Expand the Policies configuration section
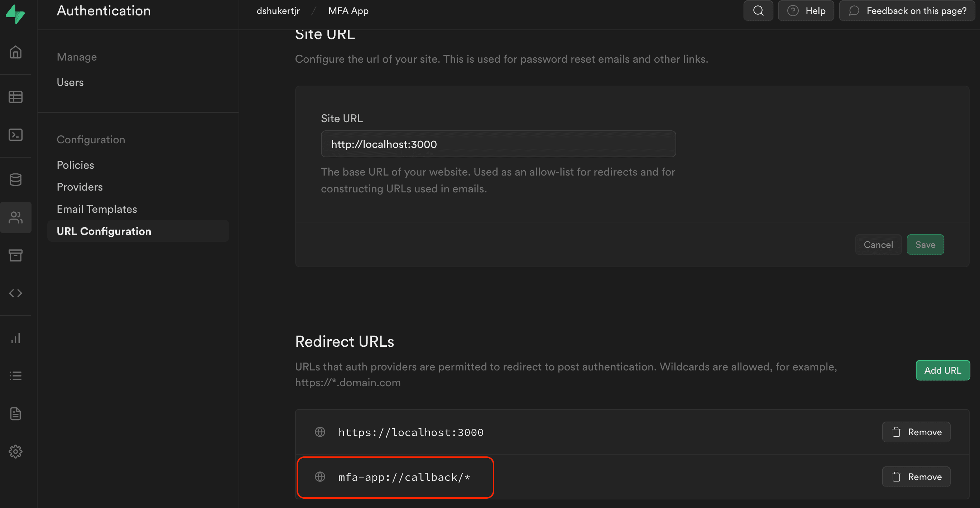This screenshot has width=980, height=508. pyautogui.click(x=75, y=164)
